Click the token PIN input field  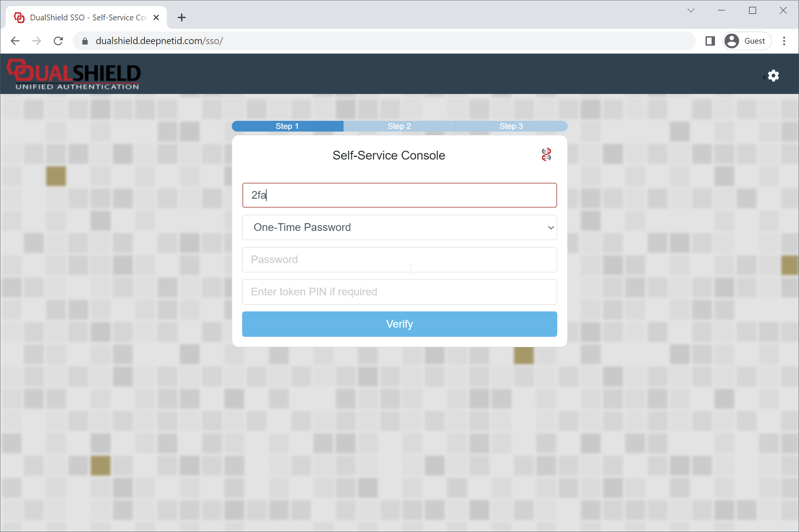399,292
